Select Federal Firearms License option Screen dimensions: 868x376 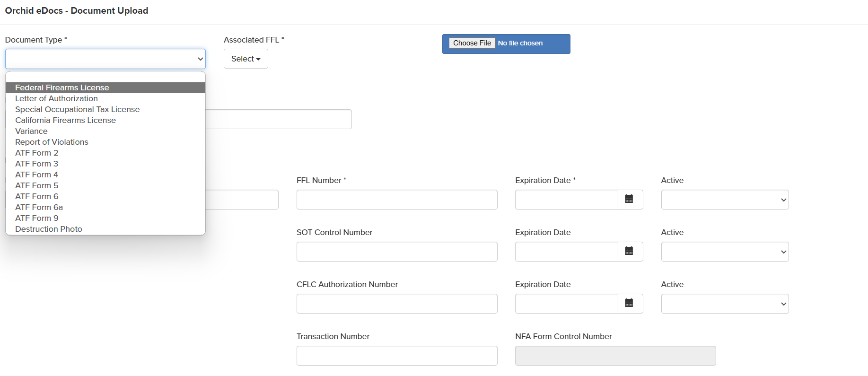click(62, 87)
